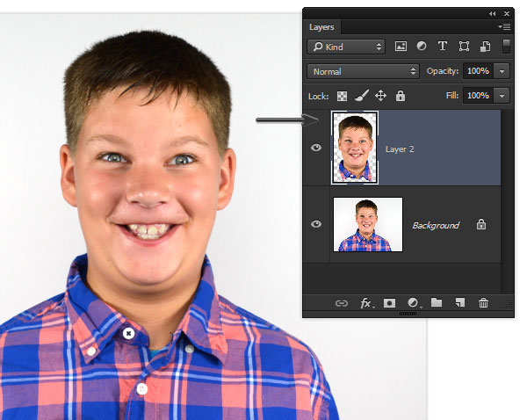Filter for smart objects icon
The height and width of the screenshot is (420, 527).
485,47
